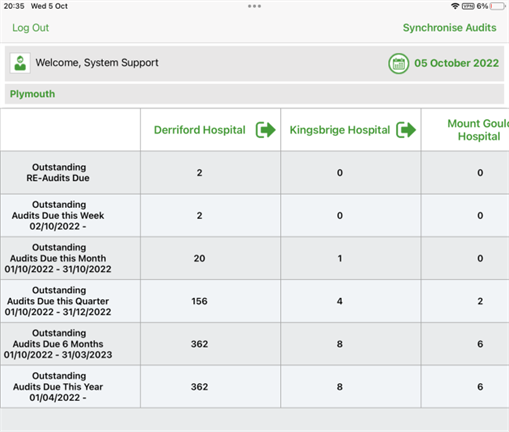509x432 pixels.
Task: Select Kingsbrige Hospital column header
Action: 340,130
